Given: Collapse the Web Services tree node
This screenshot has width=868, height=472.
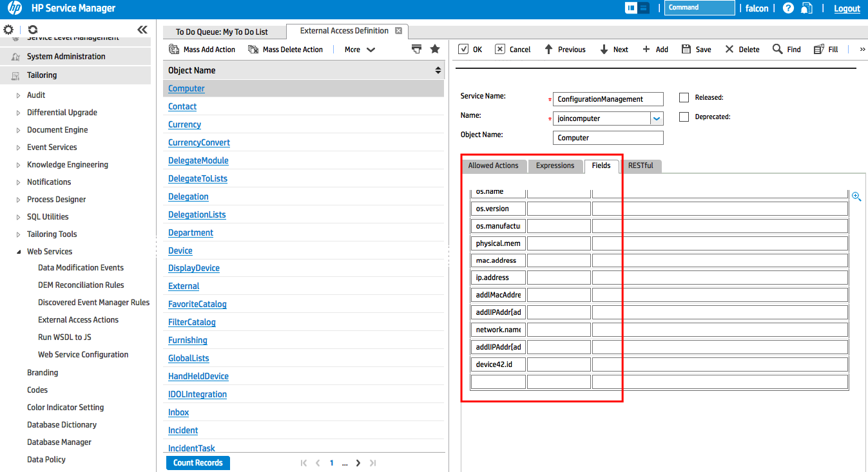Looking at the screenshot, I should [18, 252].
